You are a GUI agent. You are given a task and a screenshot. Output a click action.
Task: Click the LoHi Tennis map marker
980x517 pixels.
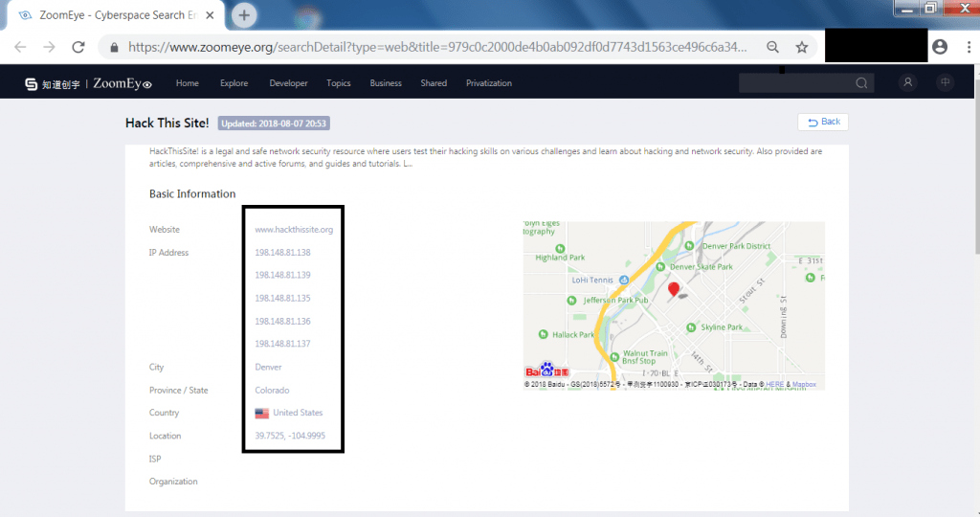coord(624,281)
